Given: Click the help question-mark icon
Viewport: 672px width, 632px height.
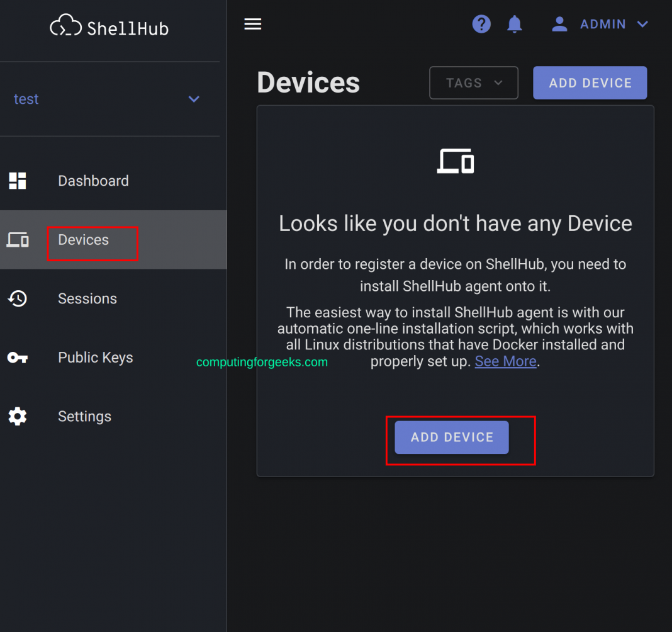Looking at the screenshot, I should coord(481,24).
